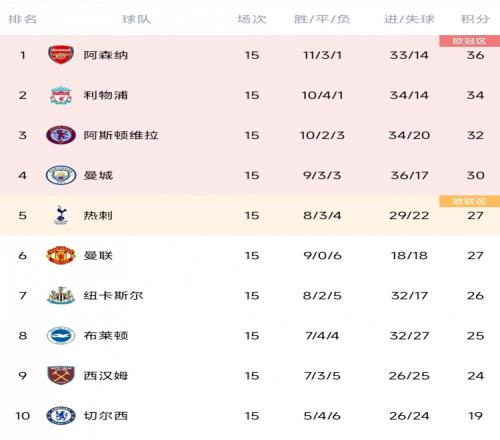
Task: Sort by 积分 column header
Action: click(475, 19)
